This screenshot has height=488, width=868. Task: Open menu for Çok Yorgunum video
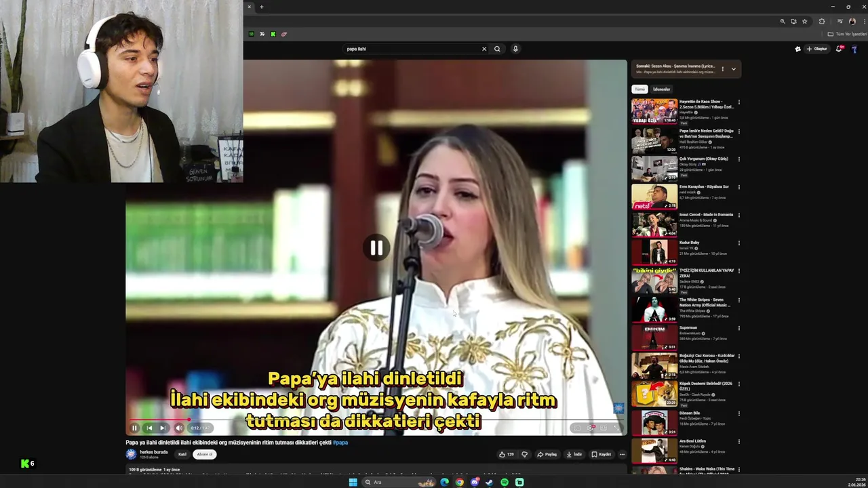(x=739, y=159)
